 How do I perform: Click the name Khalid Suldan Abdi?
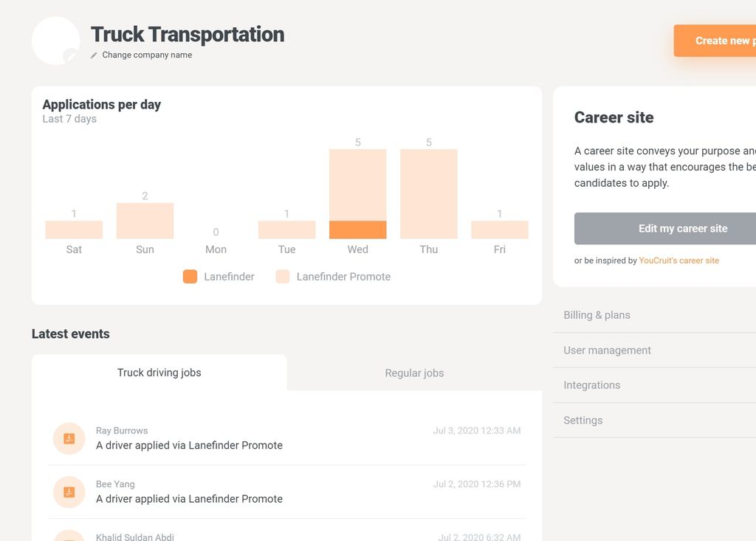pyautogui.click(x=135, y=537)
